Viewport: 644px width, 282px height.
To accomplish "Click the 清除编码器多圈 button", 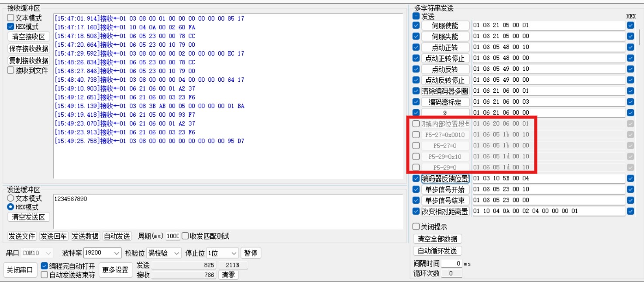I will (445, 91).
